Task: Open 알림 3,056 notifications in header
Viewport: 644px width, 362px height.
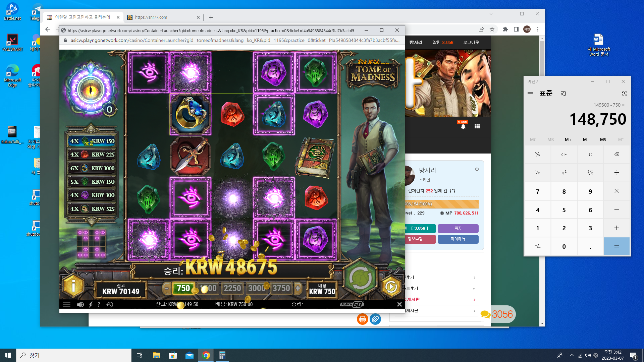Action: pyautogui.click(x=443, y=43)
